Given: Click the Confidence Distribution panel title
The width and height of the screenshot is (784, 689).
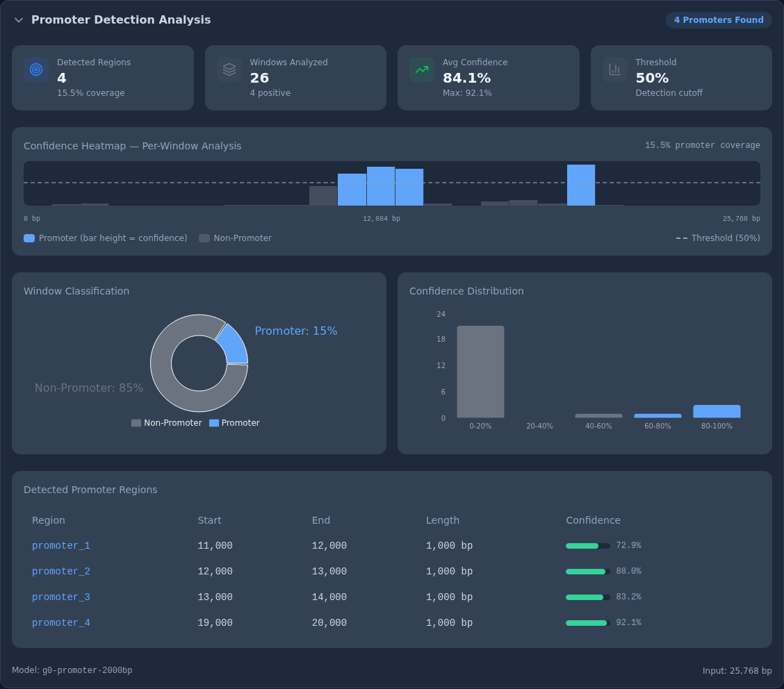Looking at the screenshot, I should (466, 291).
